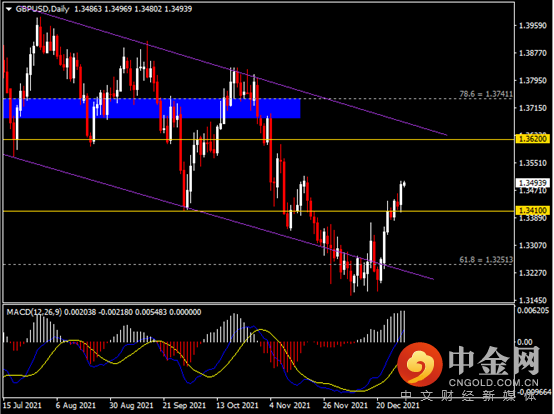Click the 4 Nov 2021 date marker
Viewport: 554px width, 414px height.
(289, 405)
